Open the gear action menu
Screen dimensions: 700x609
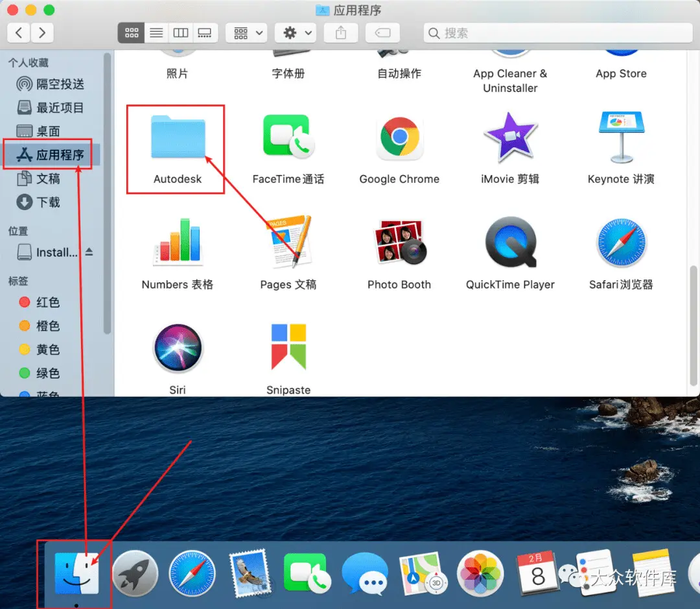tap(296, 32)
